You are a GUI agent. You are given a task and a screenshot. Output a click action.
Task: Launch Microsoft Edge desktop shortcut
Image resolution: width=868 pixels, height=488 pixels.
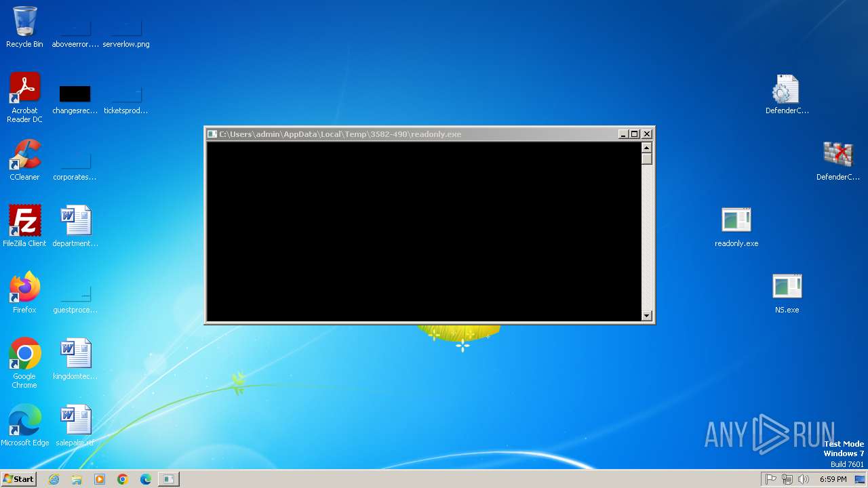[x=24, y=426]
